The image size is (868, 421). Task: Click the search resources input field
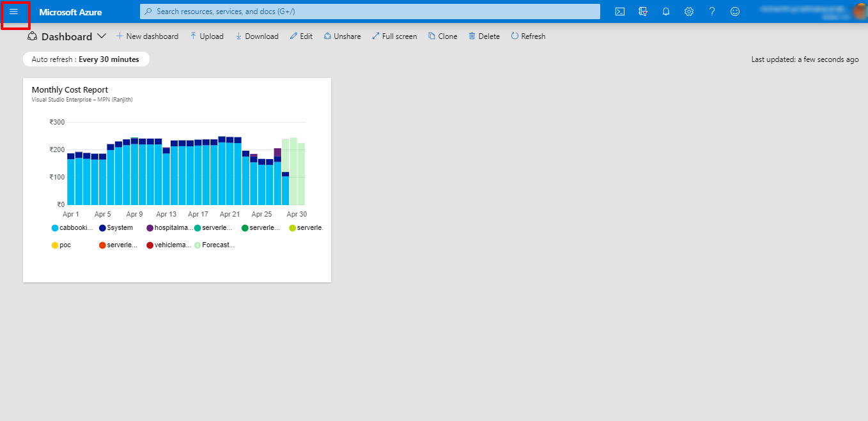pyautogui.click(x=369, y=11)
